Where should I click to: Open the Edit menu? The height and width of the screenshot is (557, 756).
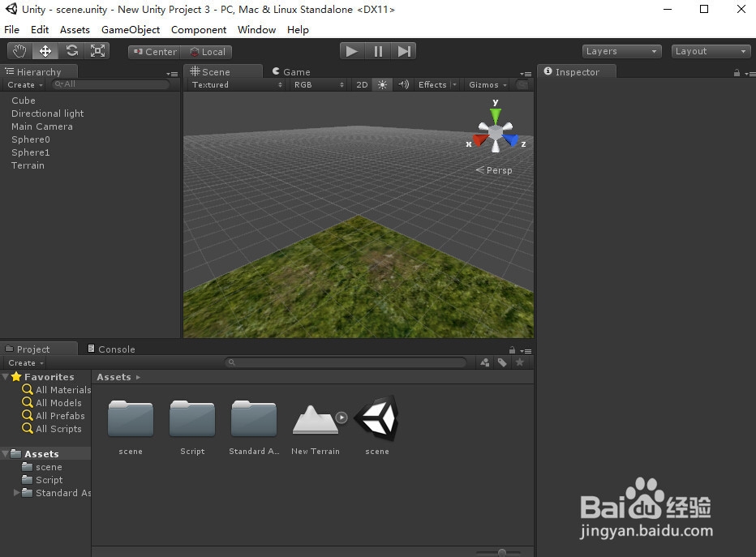click(x=40, y=30)
